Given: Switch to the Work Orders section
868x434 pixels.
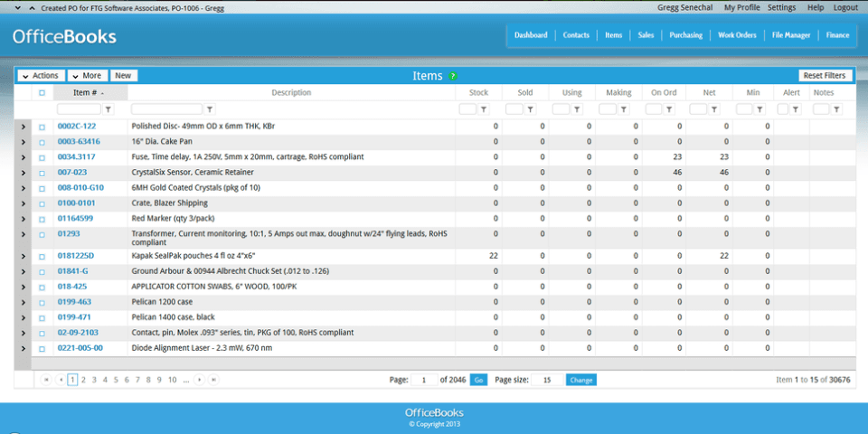Looking at the screenshot, I should click(x=737, y=35).
